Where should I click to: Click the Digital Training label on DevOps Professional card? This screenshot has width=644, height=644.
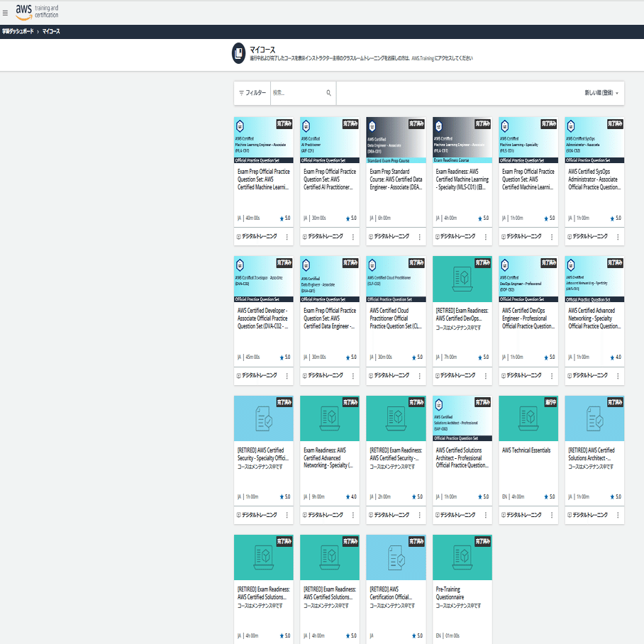524,375
